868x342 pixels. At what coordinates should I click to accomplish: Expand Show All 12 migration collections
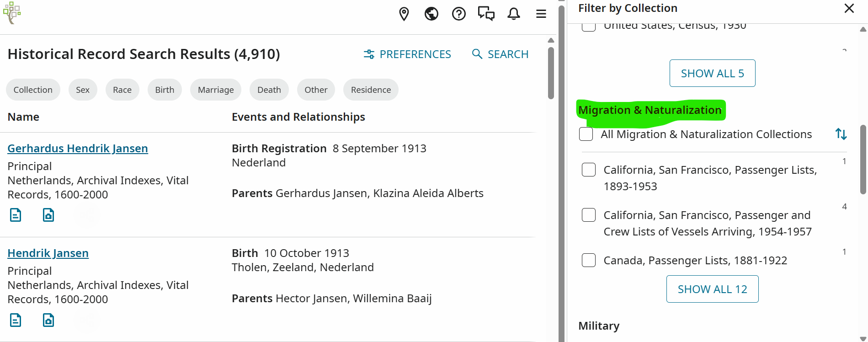click(x=712, y=289)
